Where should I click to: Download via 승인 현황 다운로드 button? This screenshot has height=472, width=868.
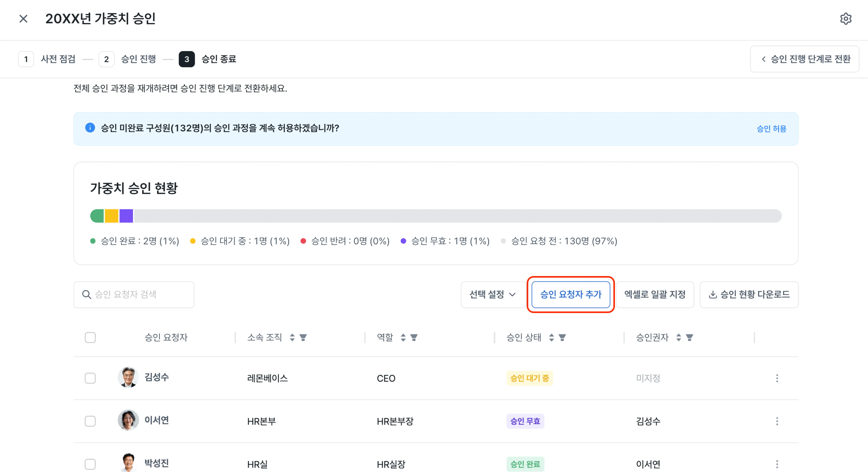click(x=749, y=295)
